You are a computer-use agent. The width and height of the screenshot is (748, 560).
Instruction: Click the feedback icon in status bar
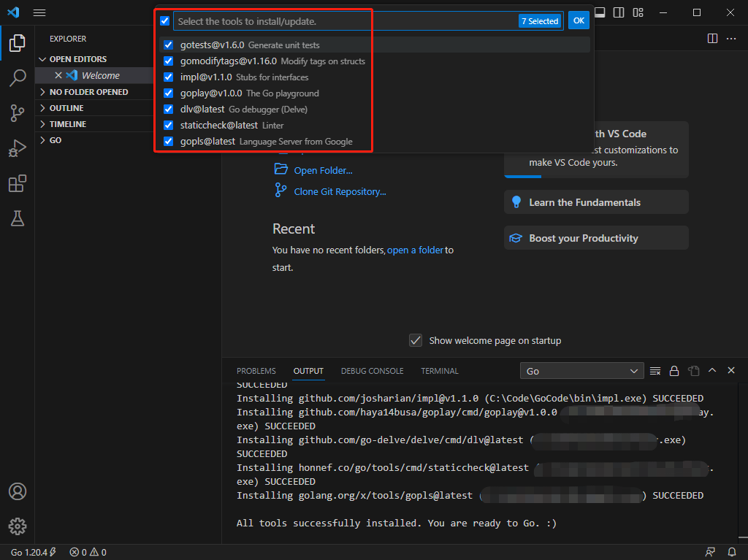710,552
